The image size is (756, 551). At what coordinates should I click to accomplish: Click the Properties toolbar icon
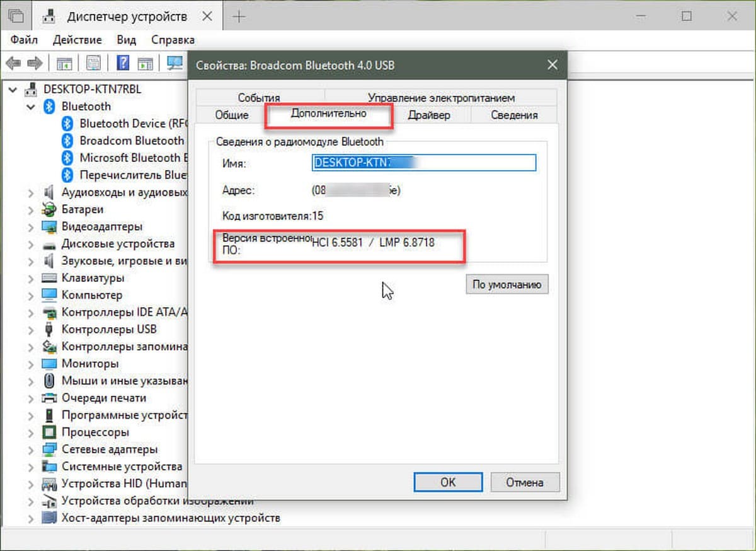[x=93, y=63]
